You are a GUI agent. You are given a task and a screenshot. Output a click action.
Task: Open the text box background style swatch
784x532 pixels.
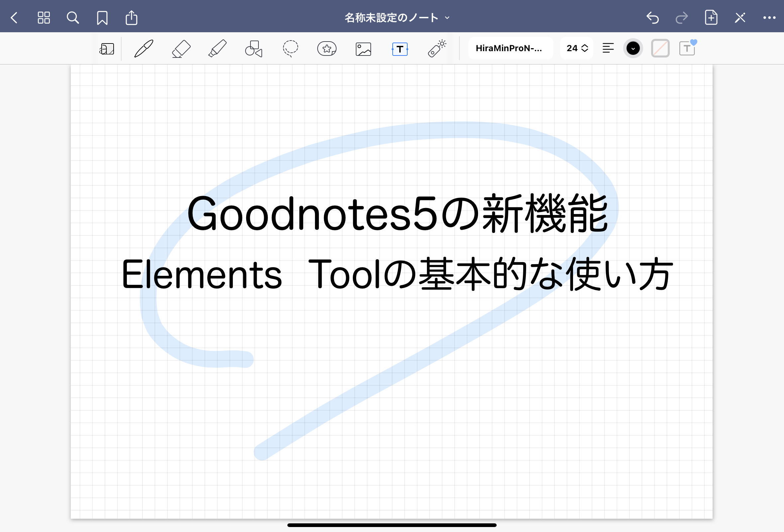(660, 49)
